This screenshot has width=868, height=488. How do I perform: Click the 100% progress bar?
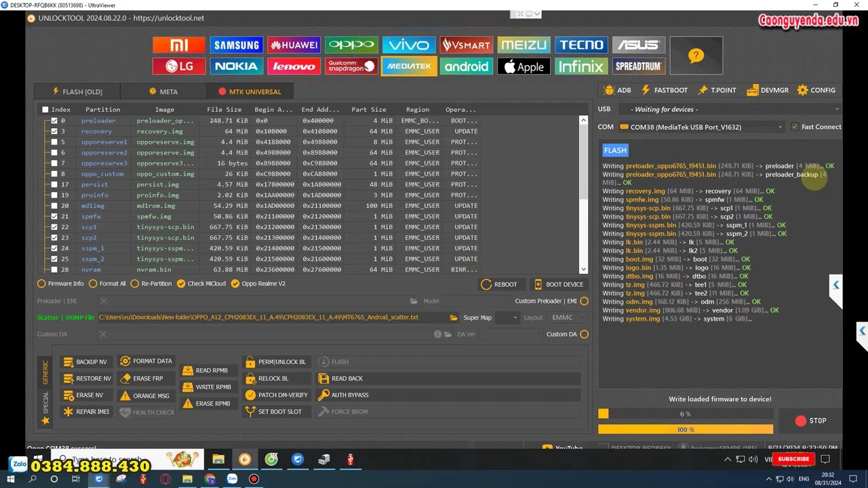tap(686, 430)
